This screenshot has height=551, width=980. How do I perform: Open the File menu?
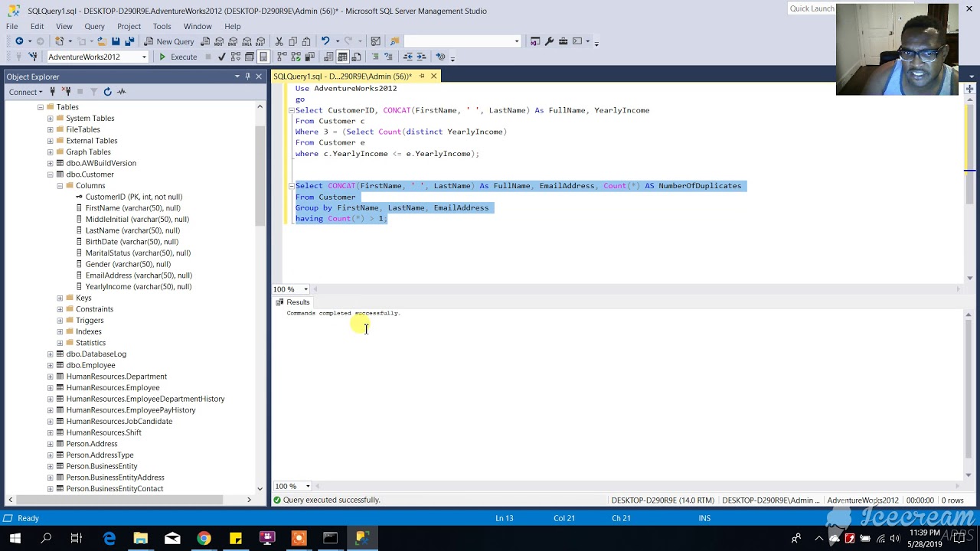click(x=12, y=26)
